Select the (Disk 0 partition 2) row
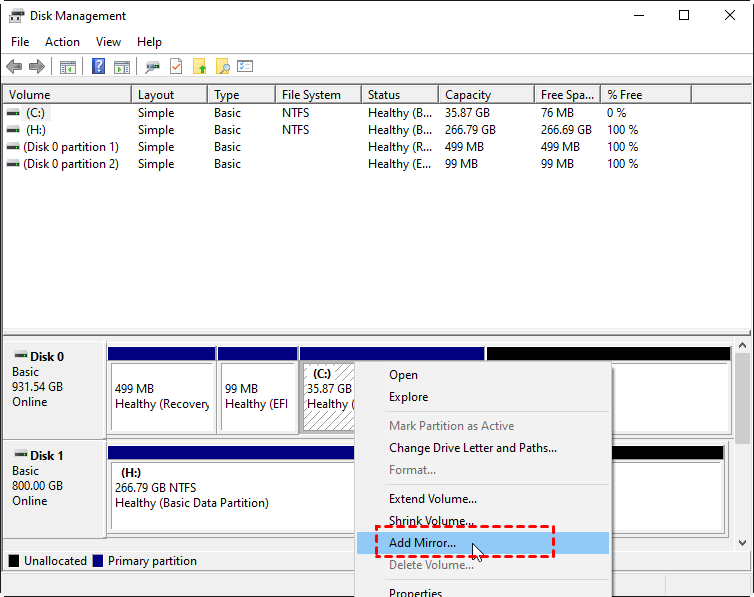Image resolution: width=754 pixels, height=597 pixels. (x=71, y=164)
